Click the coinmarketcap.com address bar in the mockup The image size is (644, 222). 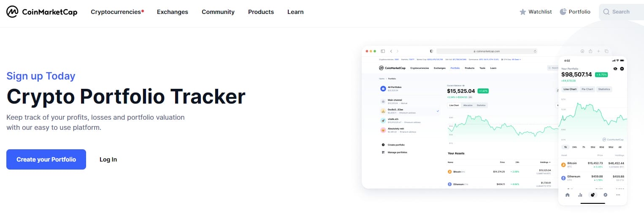tap(487, 51)
